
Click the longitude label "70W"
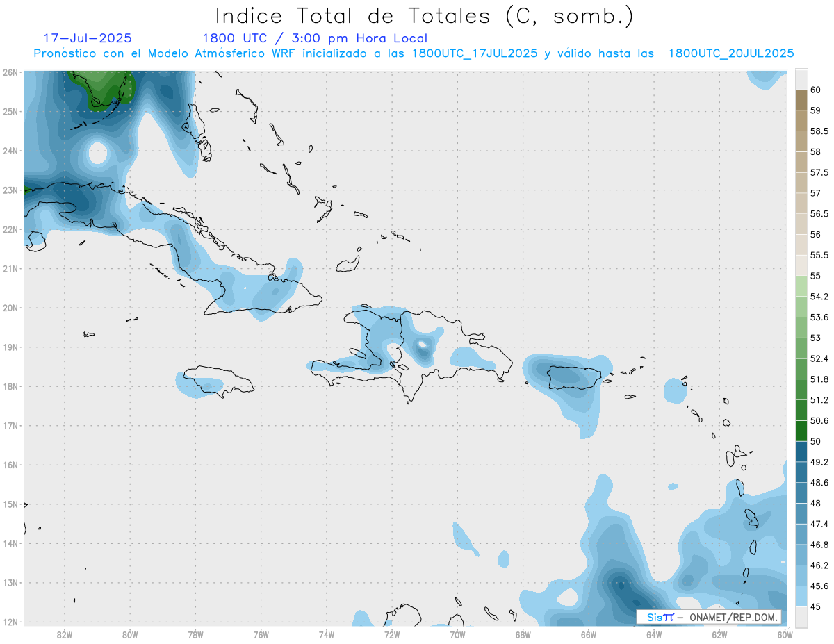tap(457, 634)
